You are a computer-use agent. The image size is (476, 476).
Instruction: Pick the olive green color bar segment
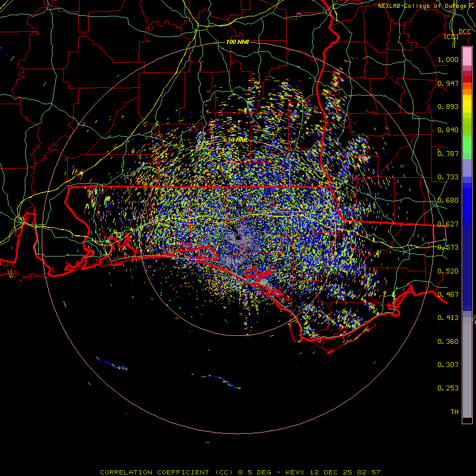point(467,127)
